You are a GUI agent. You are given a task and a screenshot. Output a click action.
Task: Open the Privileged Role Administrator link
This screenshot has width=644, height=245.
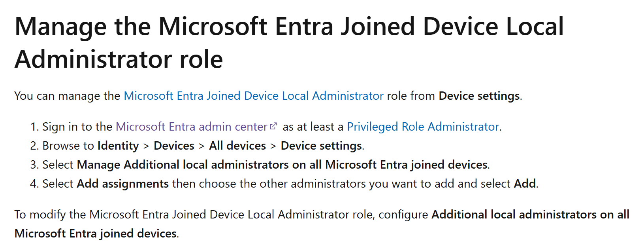[x=423, y=127]
